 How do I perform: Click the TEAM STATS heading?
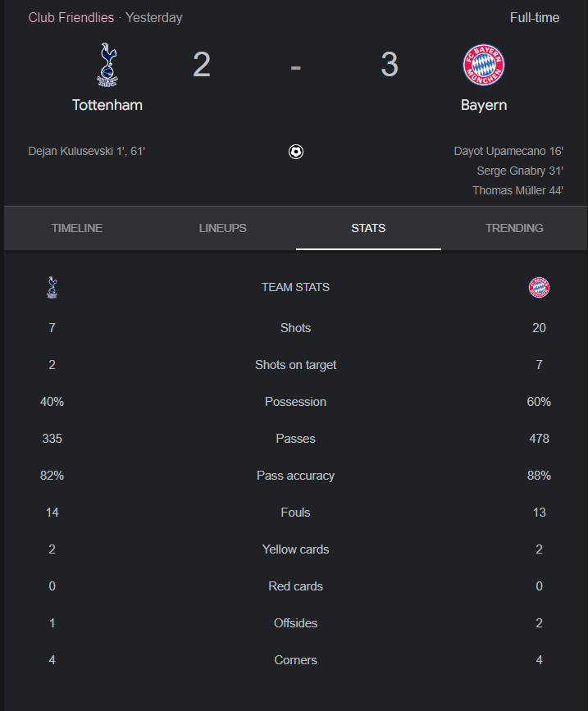pos(295,288)
